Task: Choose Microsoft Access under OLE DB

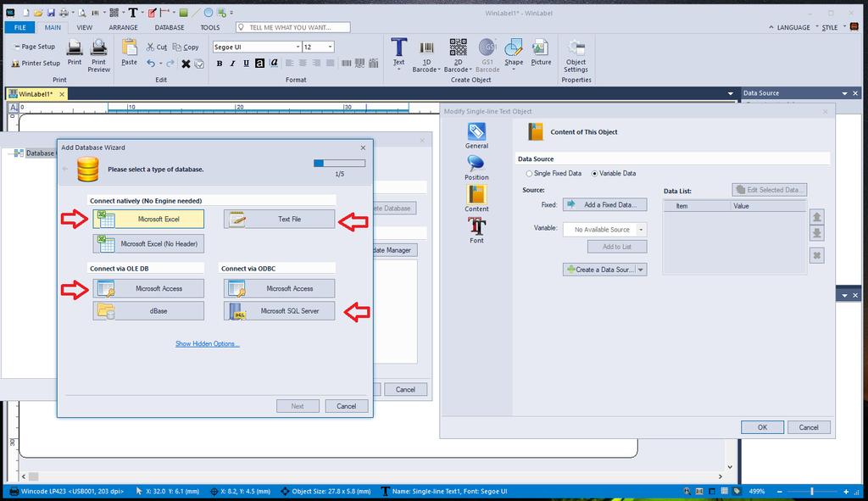Action: [148, 288]
